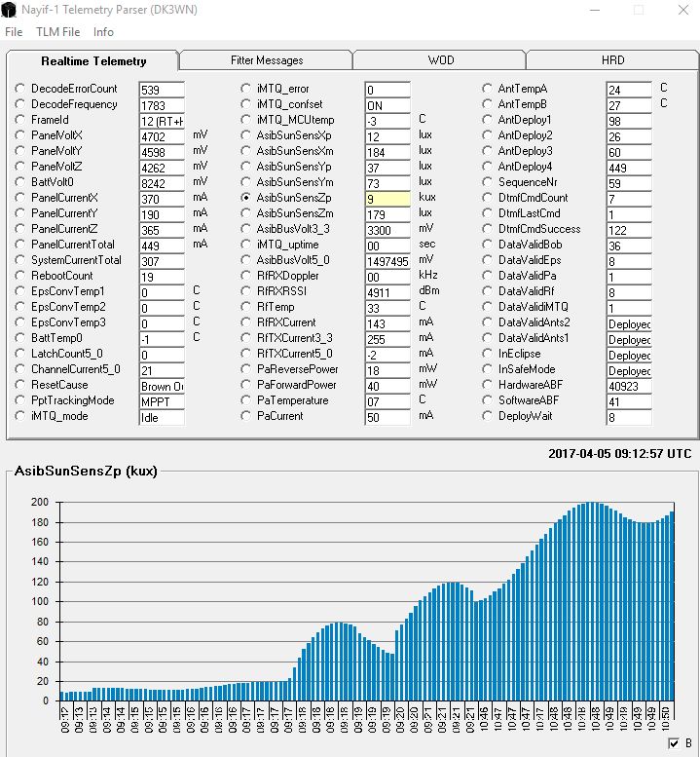Choose the BattTemp0 radio option

[20, 338]
